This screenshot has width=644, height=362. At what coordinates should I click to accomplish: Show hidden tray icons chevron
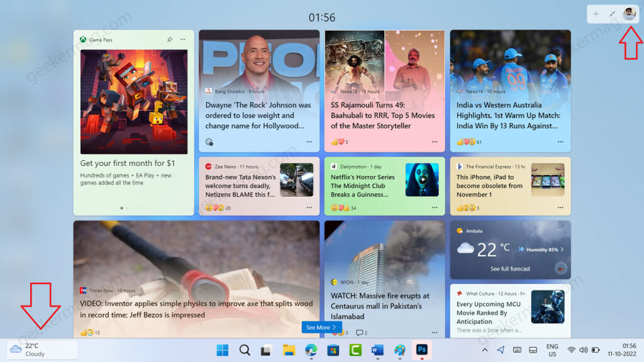(485, 350)
